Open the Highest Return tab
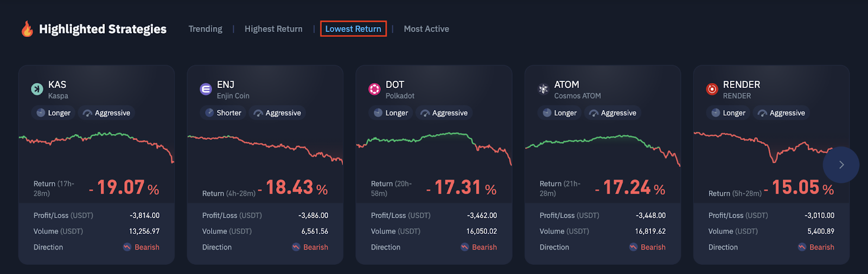868x274 pixels. tap(273, 29)
